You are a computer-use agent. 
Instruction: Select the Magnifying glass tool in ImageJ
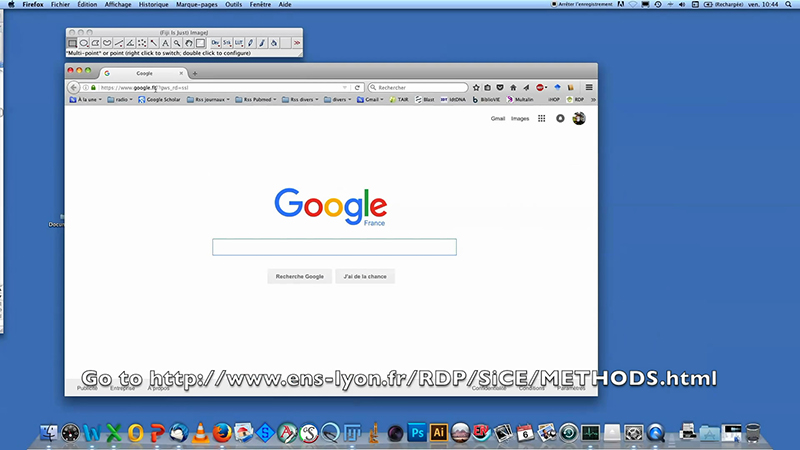point(177,43)
